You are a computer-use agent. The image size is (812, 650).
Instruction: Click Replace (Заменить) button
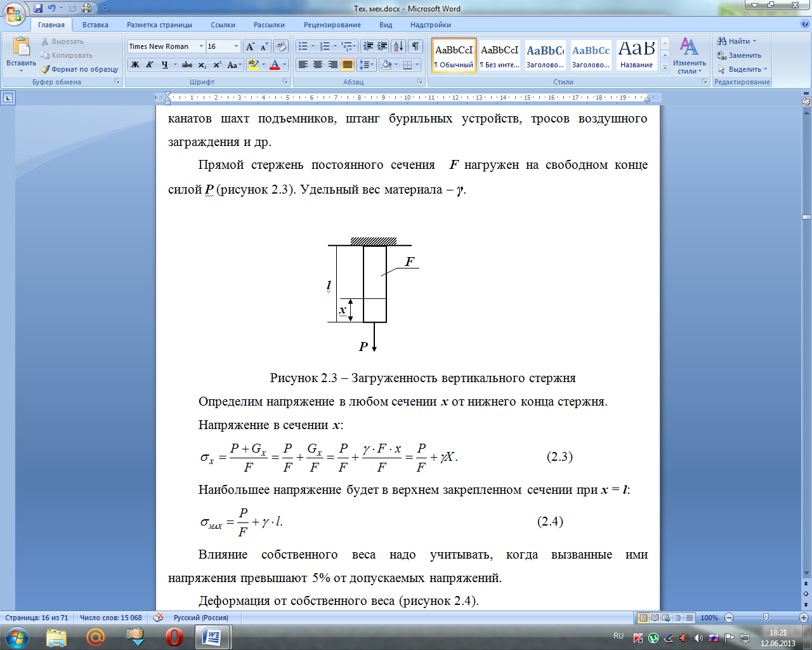[x=739, y=55]
